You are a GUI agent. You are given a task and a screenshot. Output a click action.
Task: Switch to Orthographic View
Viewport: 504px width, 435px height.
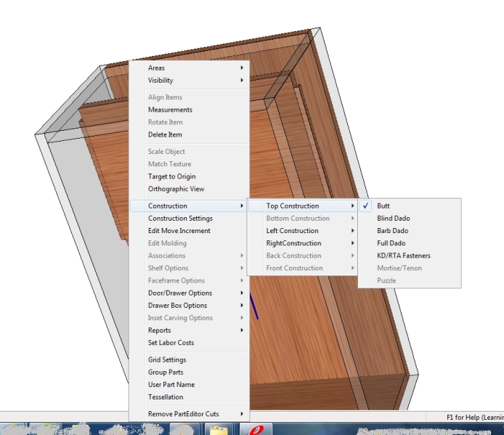coord(176,189)
